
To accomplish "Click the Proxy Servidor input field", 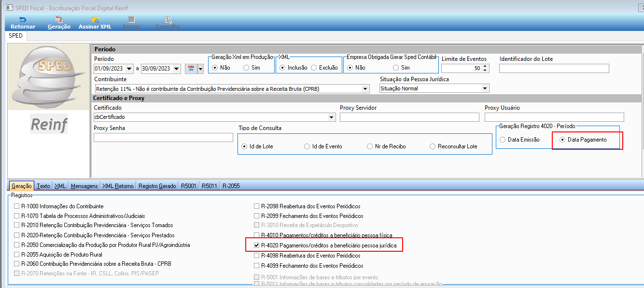I will coord(409,117).
